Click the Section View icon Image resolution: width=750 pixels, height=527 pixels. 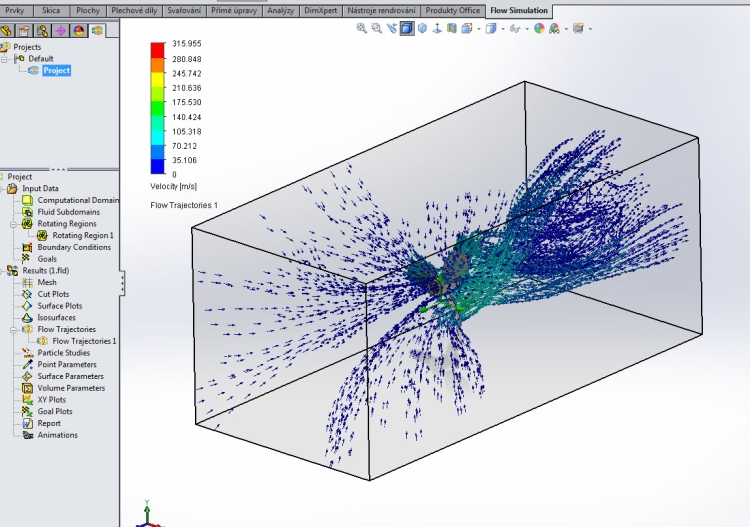[452, 29]
